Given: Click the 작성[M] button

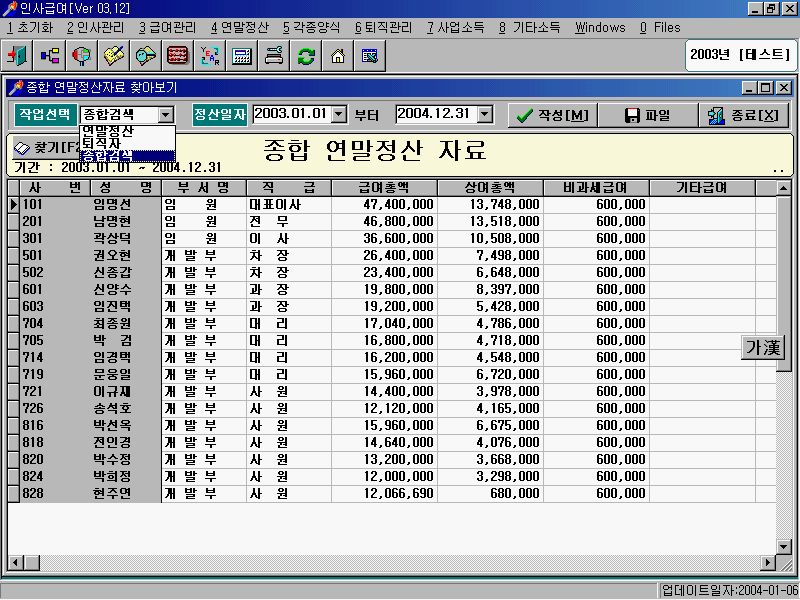Looking at the screenshot, I should [x=552, y=116].
